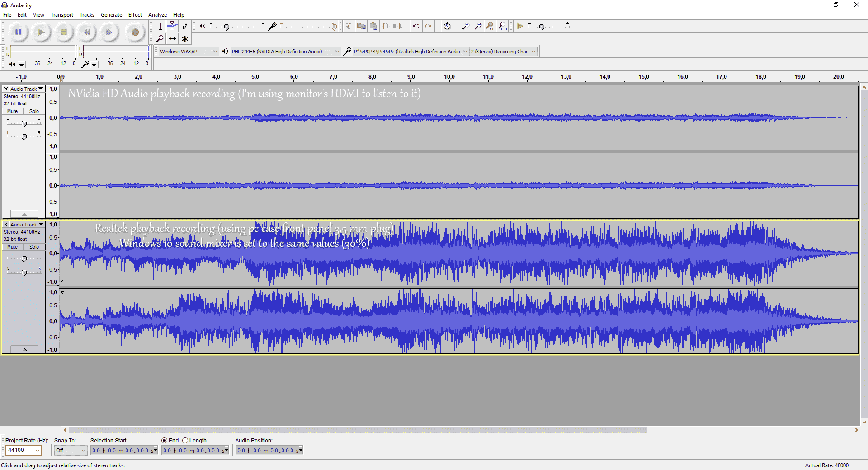This screenshot has width=868, height=470.
Task: Stop playback with the Stop button
Action: 64,32
